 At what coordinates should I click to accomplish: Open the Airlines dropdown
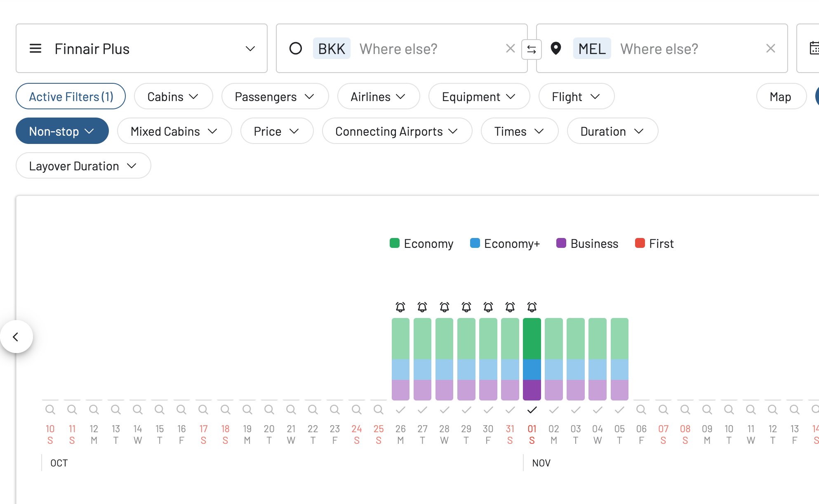click(378, 96)
